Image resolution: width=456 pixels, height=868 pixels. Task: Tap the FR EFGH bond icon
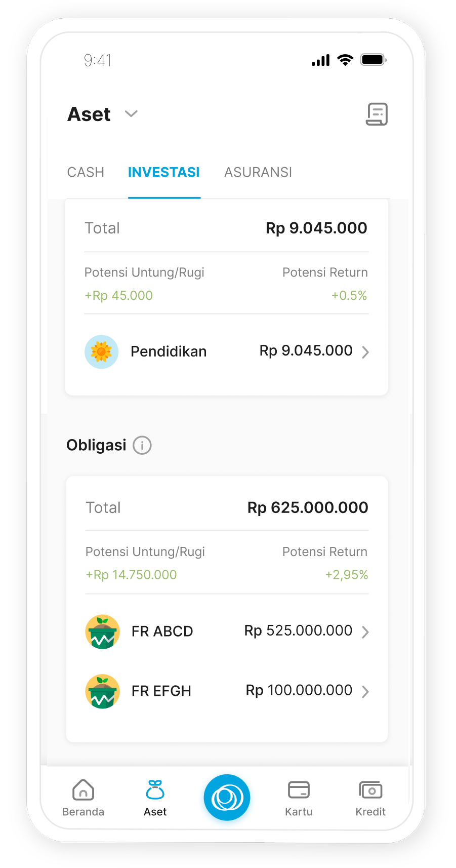[103, 691]
